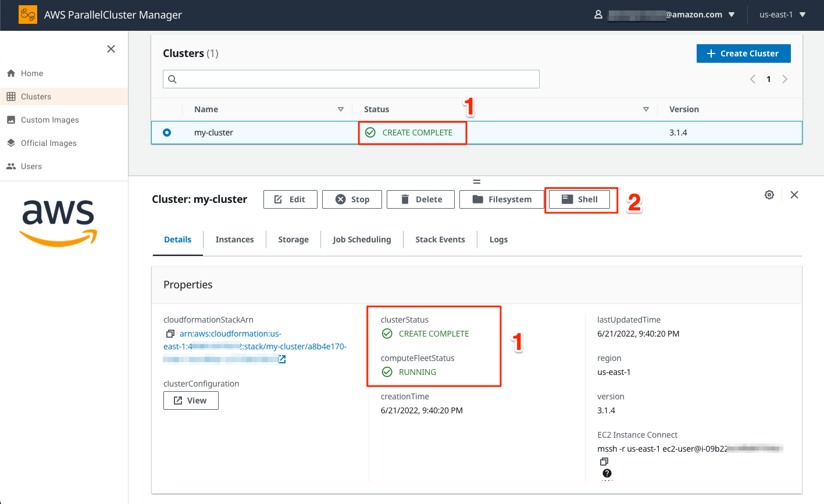The width and height of the screenshot is (824, 504).
Task: Open help for EC2 Instance Connect
Action: [x=607, y=473]
